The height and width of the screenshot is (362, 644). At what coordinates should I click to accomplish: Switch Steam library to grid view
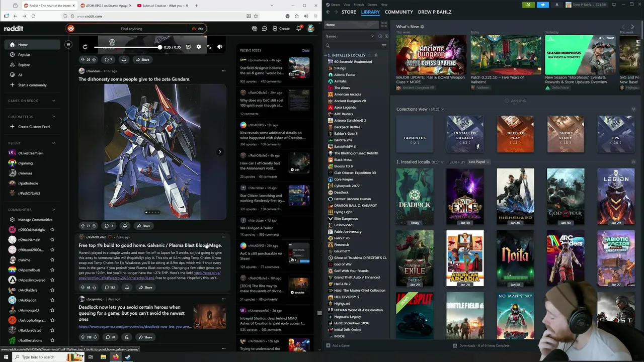(x=384, y=25)
